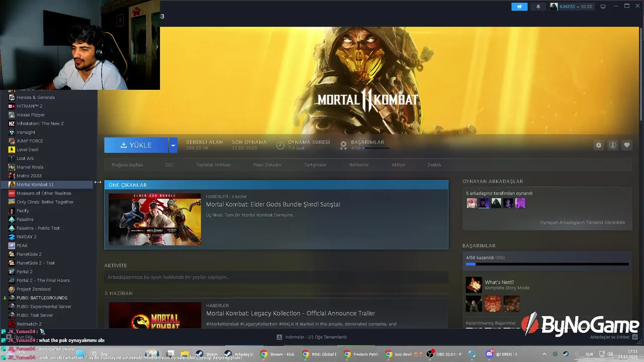Select JUMP FORCE in library
Viewport: 644px width, 362px height.
[30, 141]
